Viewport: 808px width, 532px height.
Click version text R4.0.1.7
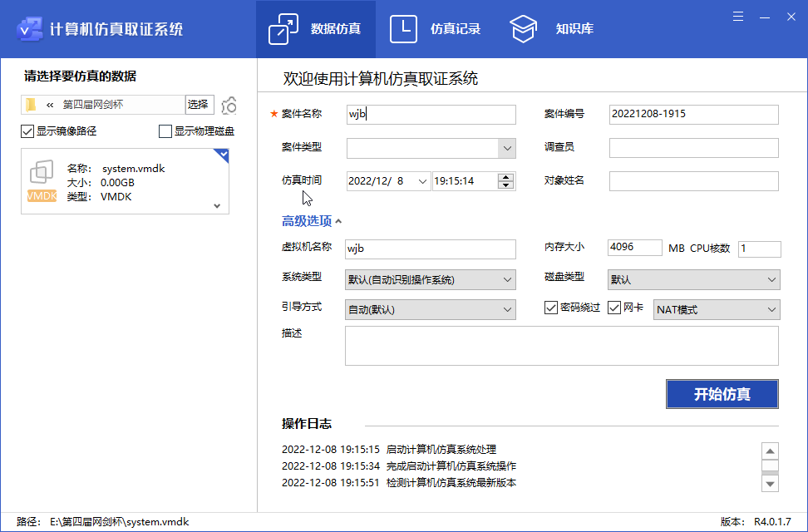772,522
